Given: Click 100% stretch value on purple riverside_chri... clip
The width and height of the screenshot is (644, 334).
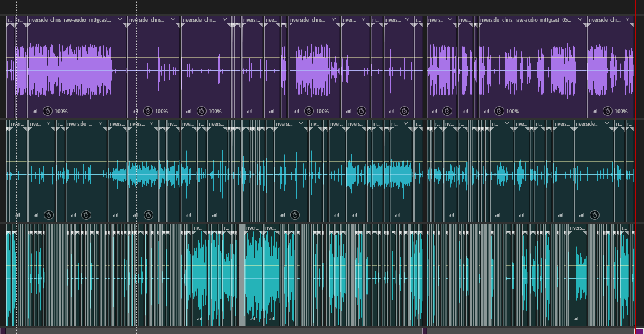Looking at the screenshot, I should click(215, 111).
